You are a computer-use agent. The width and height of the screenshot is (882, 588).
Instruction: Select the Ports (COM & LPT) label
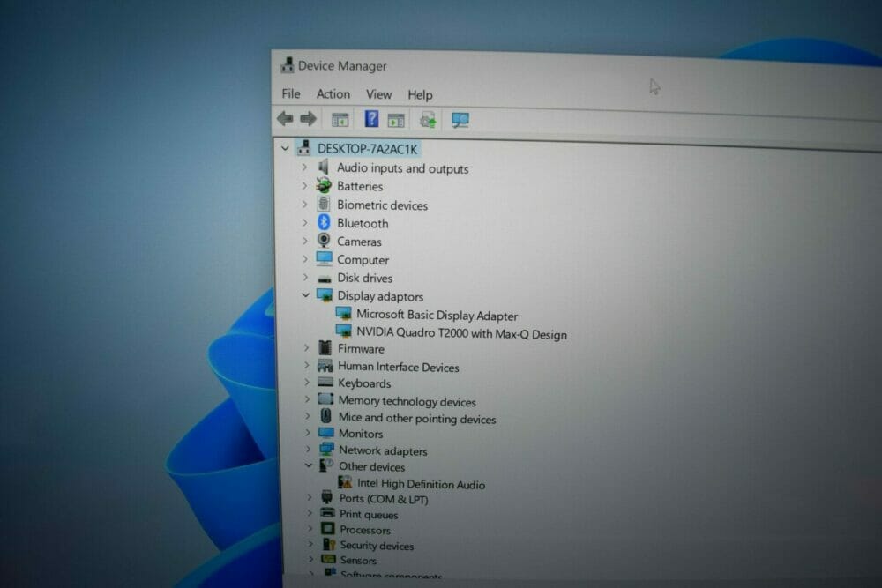tap(384, 499)
